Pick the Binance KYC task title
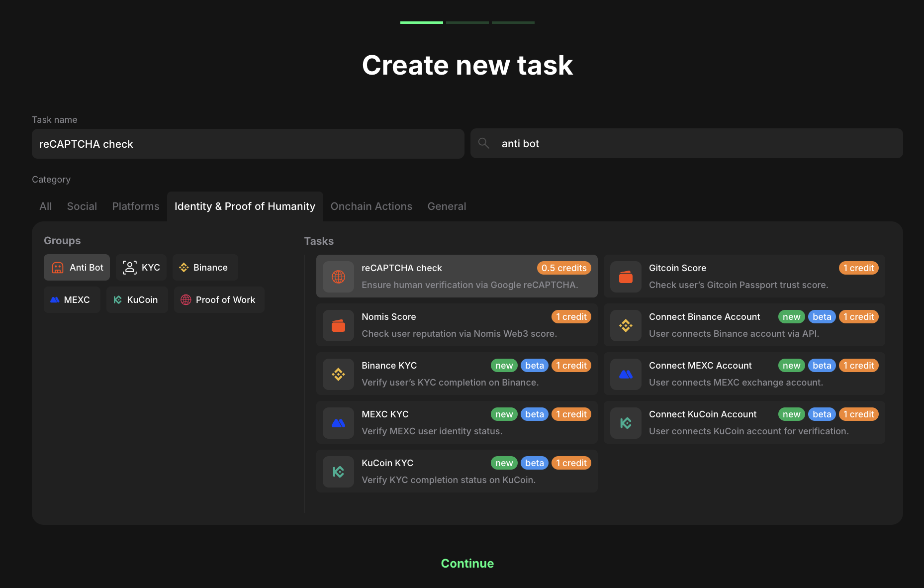The width and height of the screenshot is (924, 588). [389, 366]
